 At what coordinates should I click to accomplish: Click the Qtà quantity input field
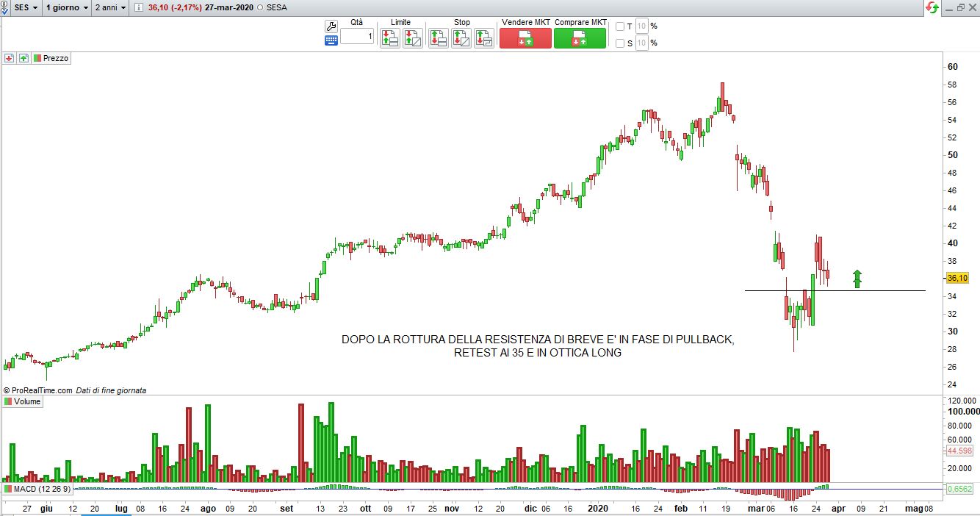[356, 36]
